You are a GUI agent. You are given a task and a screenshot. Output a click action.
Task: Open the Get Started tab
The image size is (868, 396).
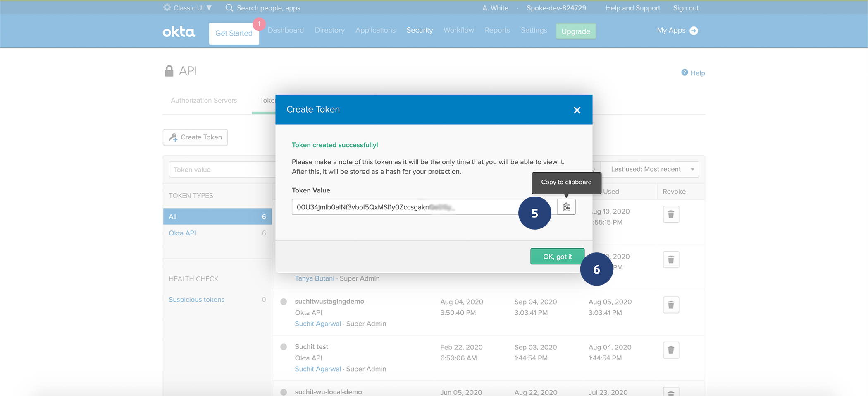pyautogui.click(x=234, y=34)
